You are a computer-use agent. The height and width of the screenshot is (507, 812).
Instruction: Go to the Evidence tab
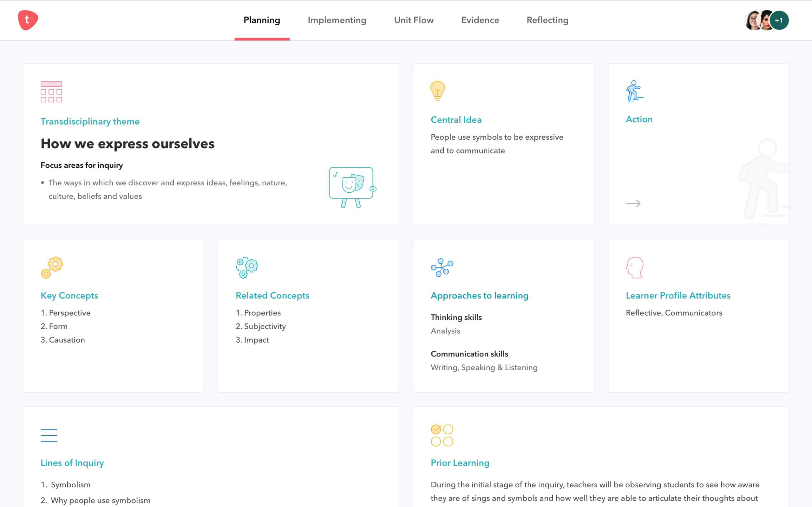click(480, 20)
